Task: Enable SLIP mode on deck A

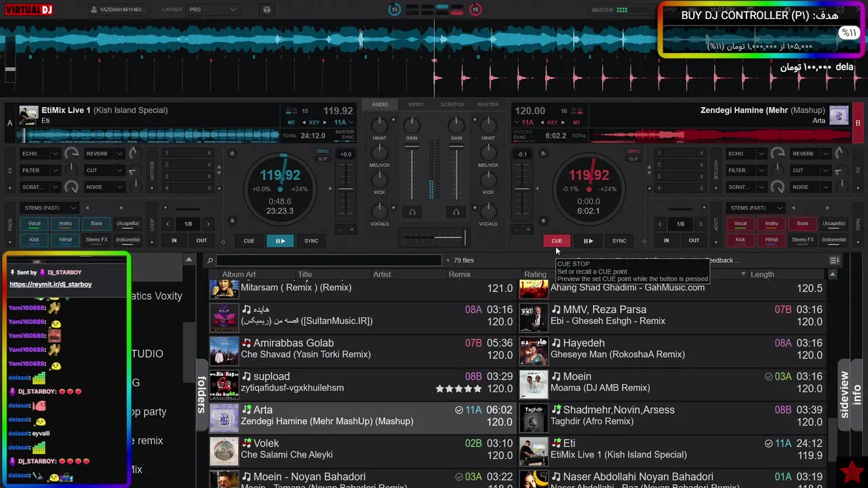Action: (x=323, y=159)
